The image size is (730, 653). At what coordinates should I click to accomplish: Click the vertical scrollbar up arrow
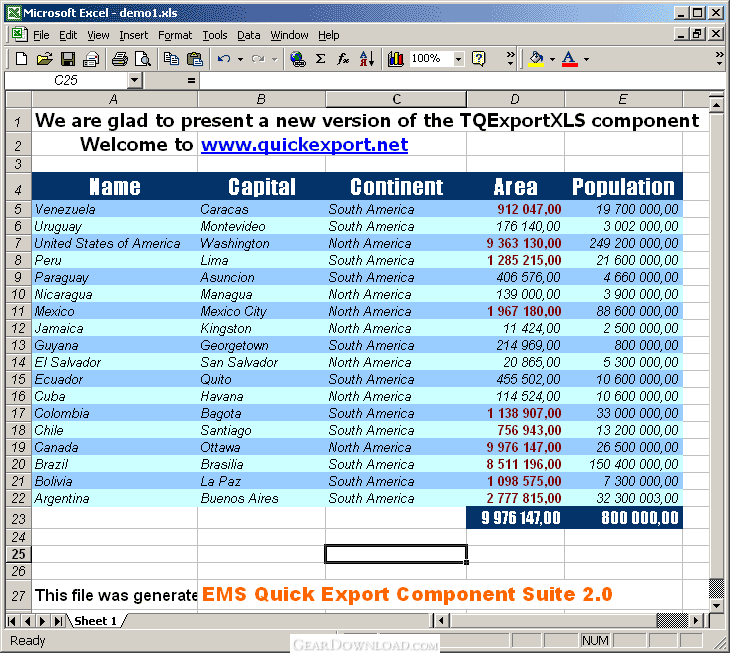tap(716, 105)
